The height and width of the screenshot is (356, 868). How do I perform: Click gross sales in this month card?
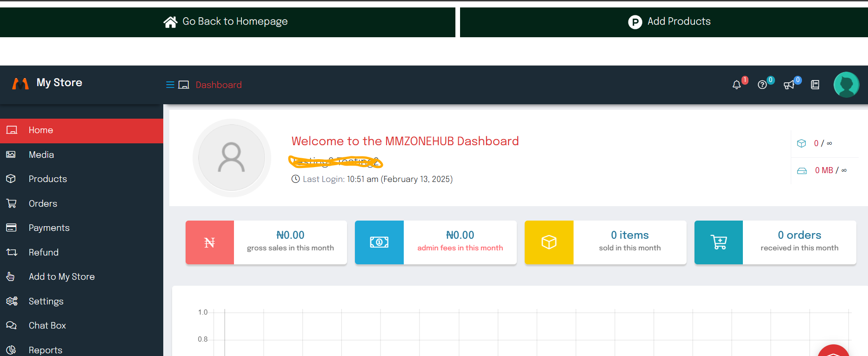(x=266, y=242)
